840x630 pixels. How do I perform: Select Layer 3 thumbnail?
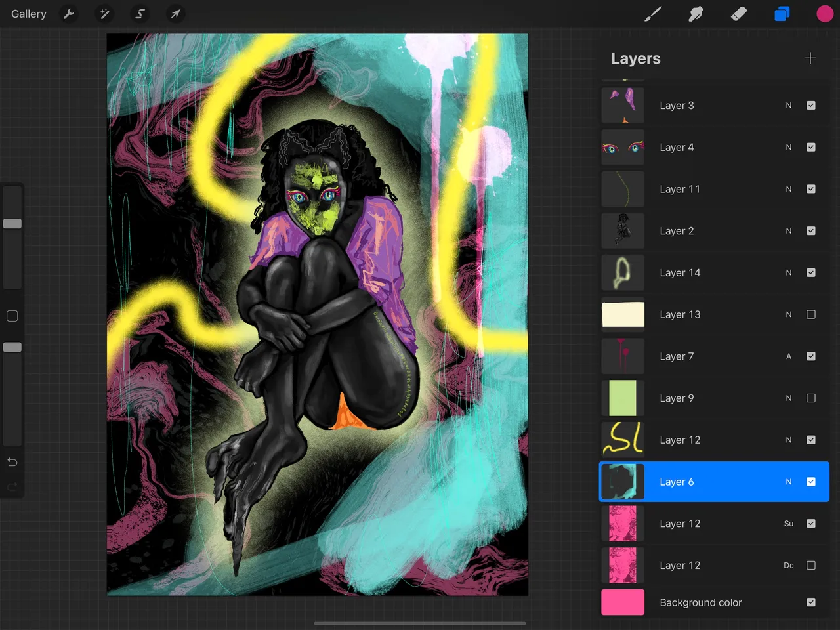click(623, 105)
